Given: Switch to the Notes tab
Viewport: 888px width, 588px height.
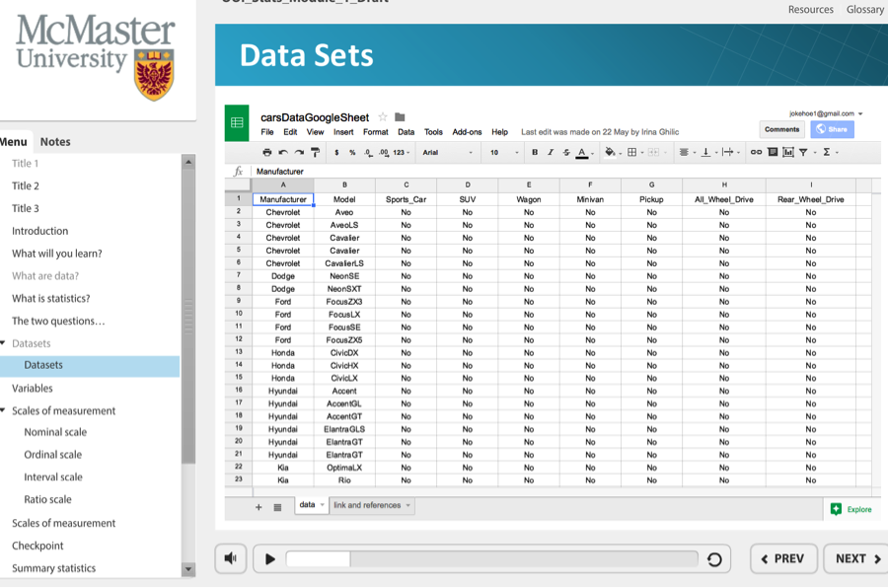Looking at the screenshot, I should [55, 142].
